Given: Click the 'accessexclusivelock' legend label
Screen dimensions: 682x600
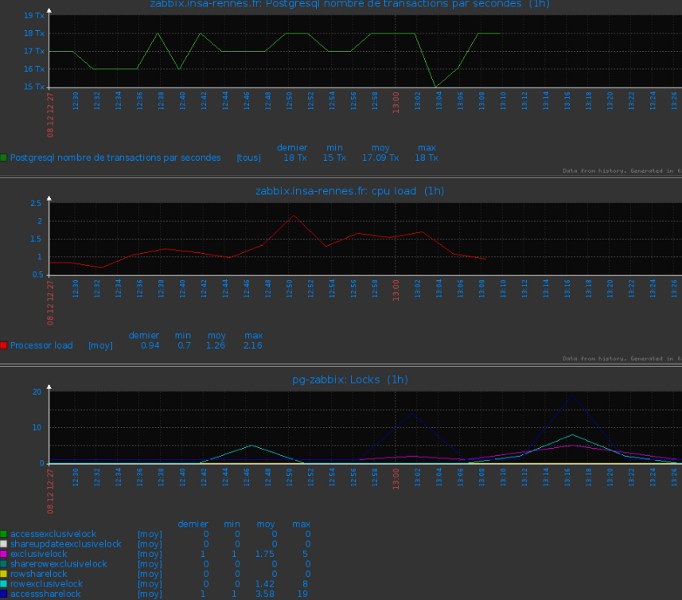Looking at the screenshot, I should point(53,534).
